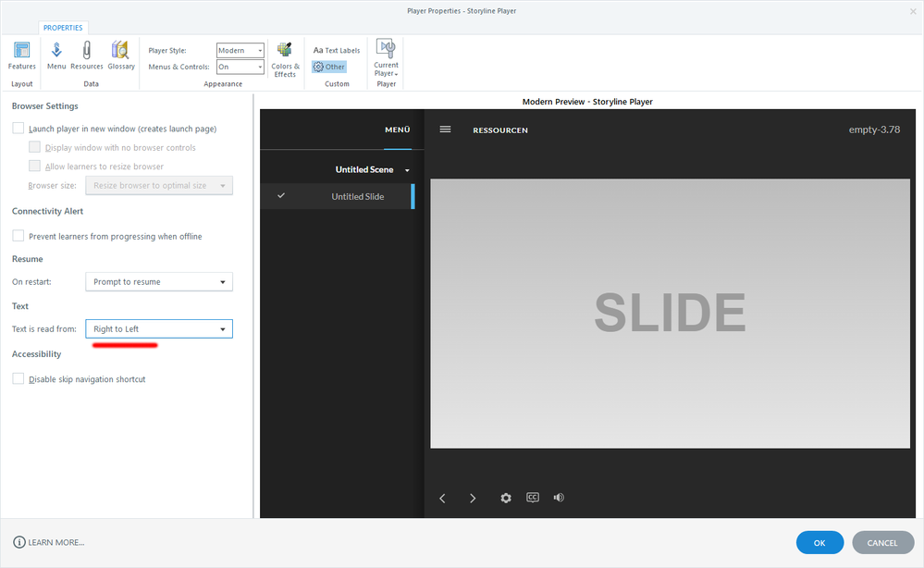Open the Glossary icon
924x568 pixels.
[121, 56]
